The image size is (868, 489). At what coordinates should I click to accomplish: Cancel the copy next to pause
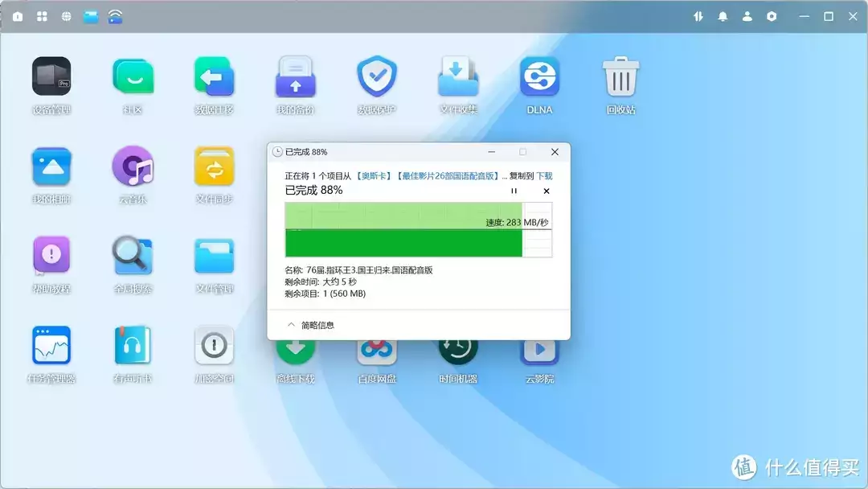coord(547,191)
